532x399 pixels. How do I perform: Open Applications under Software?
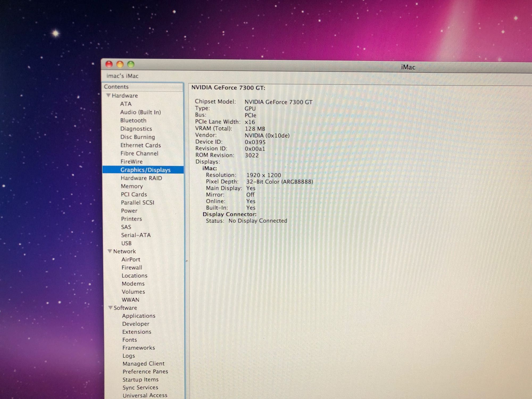pos(139,316)
